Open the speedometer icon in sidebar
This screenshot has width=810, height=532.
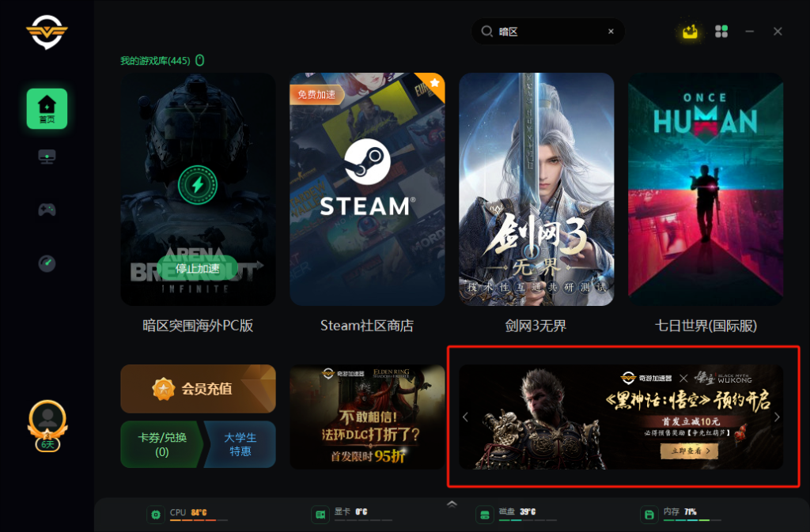[x=47, y=263]
